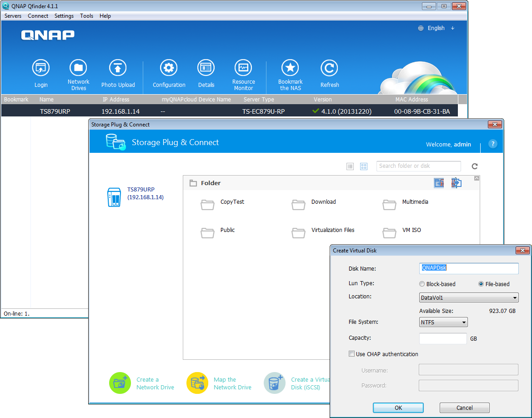The width and height of the screenshot is (532, 418).
Task: Click Create a Network Drive green icon
Action: click(x=120, y=383)
